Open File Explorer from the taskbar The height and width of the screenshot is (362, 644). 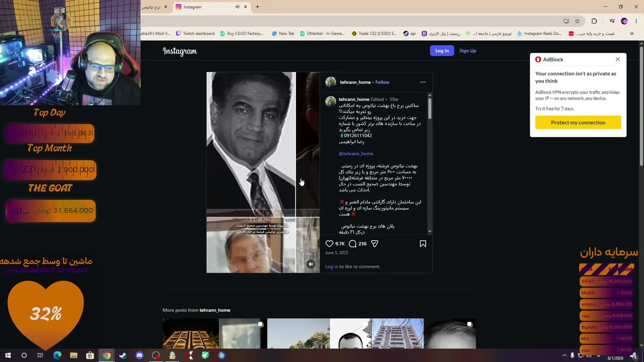coord(73,355)
